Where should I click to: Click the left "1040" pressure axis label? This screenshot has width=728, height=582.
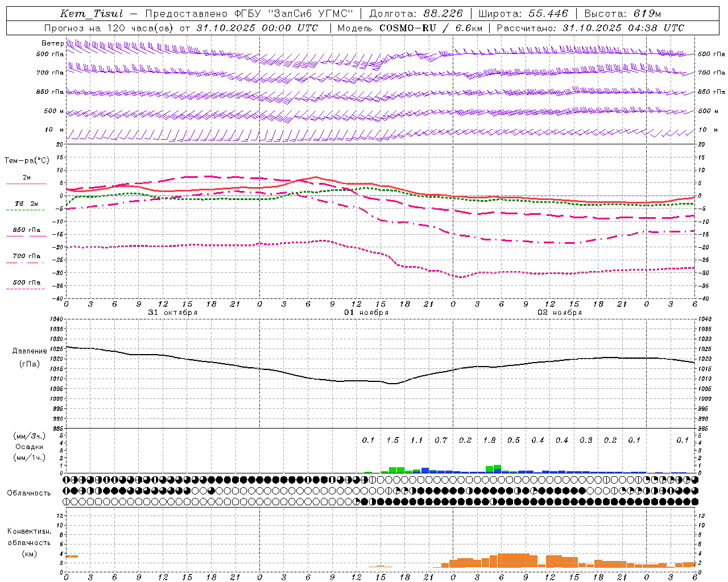[56, 319]
